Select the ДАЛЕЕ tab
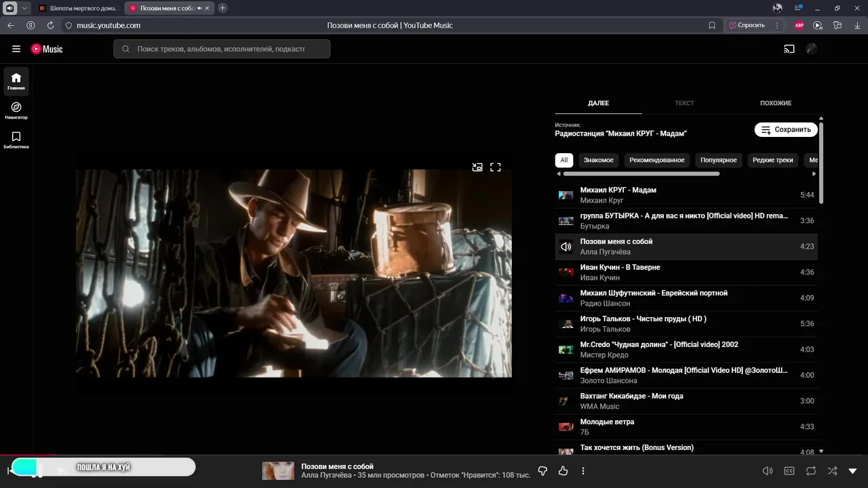Screen dimensions: 868x488 pyautogui.click(x=598, y=103)
